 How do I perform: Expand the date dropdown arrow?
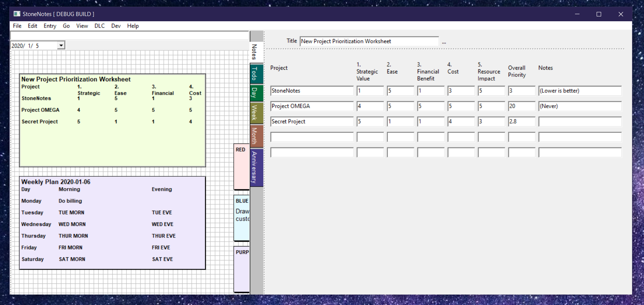point(61,45)
